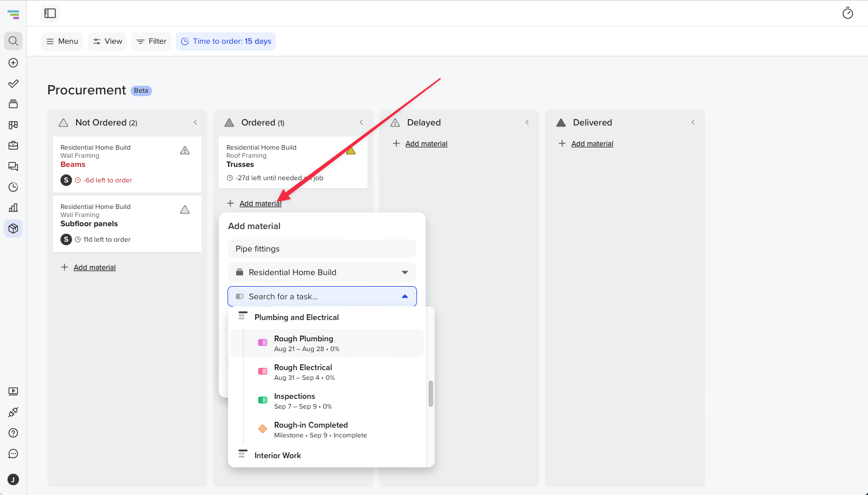This screenshot has height=495, width=868.
Task: Add material in Delayed column
Action: click(426, 143)
